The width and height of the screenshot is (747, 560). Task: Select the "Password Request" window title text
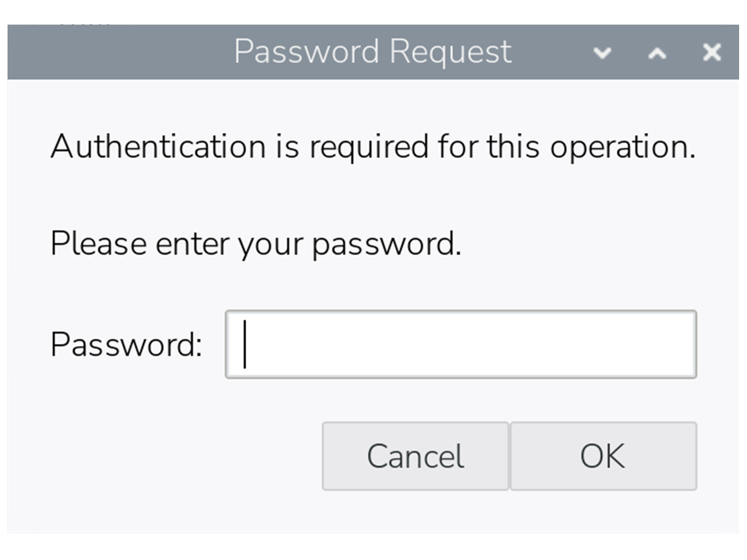tap(373, 51)
